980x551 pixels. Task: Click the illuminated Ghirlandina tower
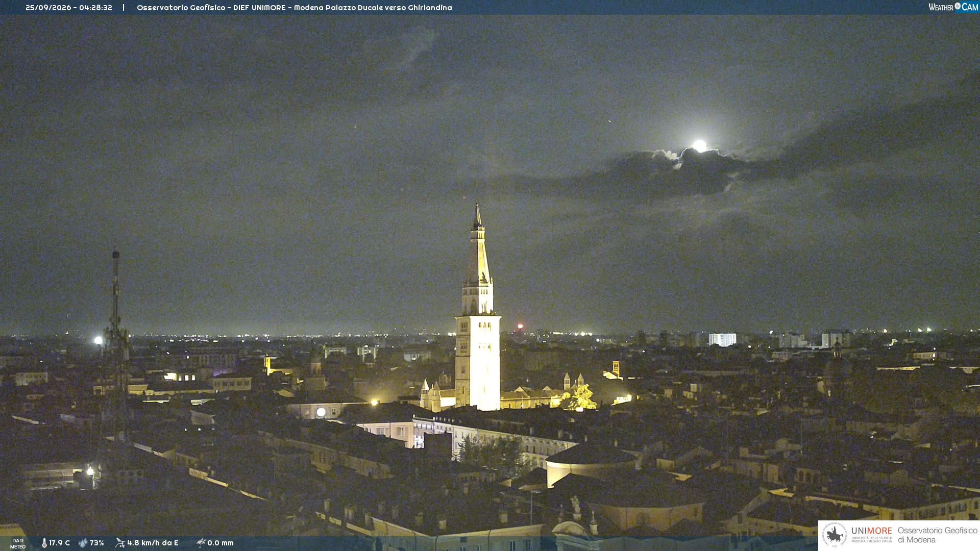point(478,311)
